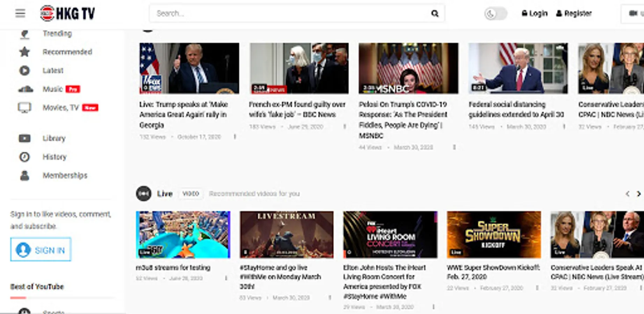Click the Latest play icon
644x314 pixels.
point(24,70)
